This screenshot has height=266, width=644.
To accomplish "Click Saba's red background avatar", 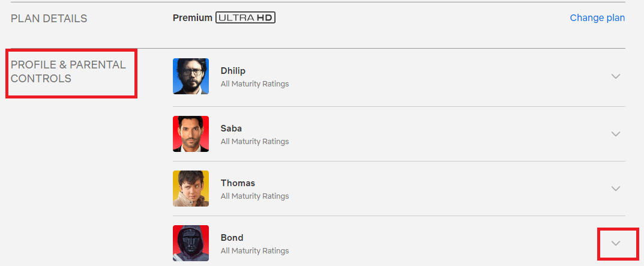I will click(191, 134).
